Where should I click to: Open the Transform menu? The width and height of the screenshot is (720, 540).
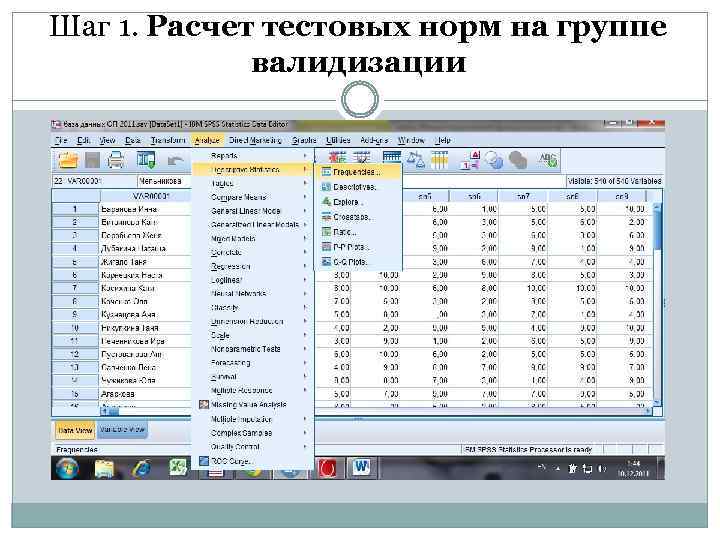click(x=168, y=140)
